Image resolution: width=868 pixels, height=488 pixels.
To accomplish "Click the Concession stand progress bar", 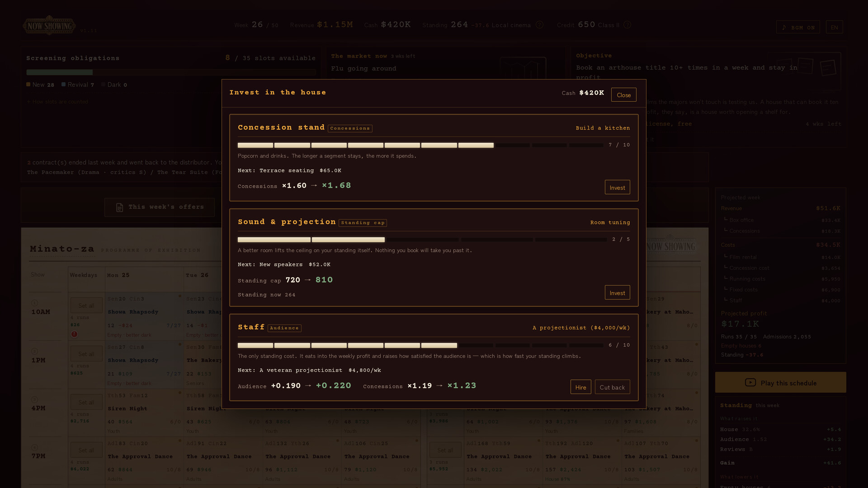I will tap(420, 145).
